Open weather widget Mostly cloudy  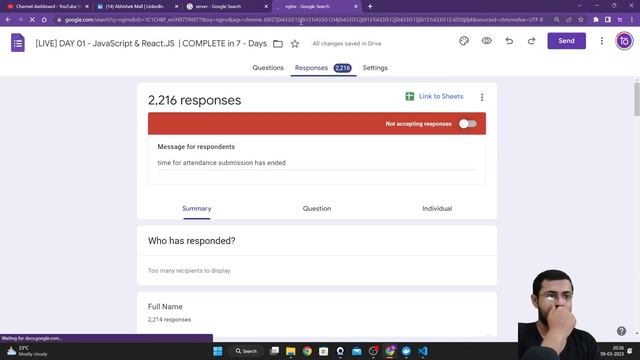(x=27, y=351)
